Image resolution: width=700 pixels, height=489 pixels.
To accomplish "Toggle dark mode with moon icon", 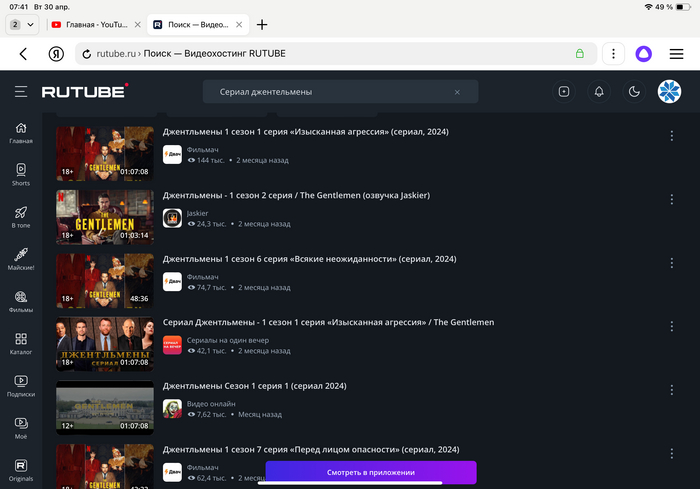I will click(x=634, y=92).
